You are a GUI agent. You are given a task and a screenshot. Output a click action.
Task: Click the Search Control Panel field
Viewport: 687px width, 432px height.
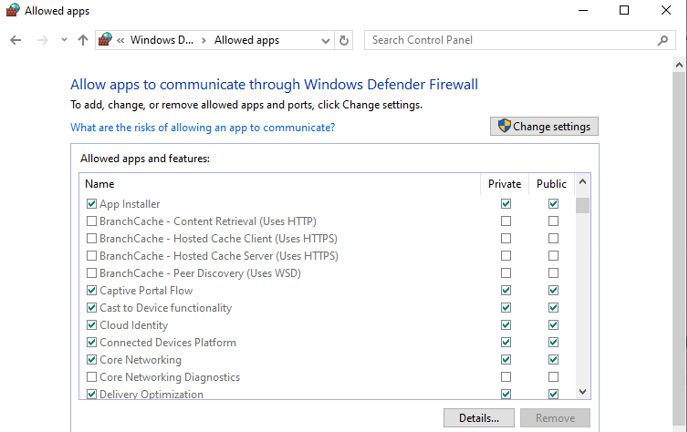click(510, 41)
